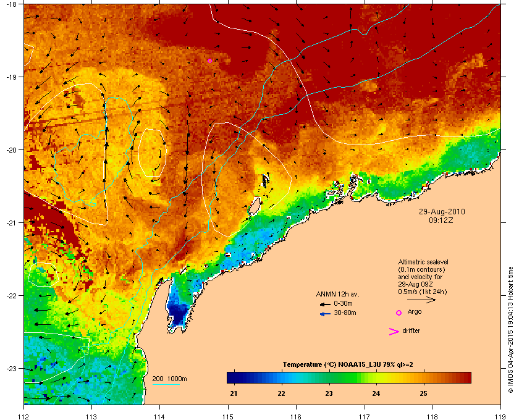
Task: Click the latitude axis label -22
Action: [x=11, y=295]
